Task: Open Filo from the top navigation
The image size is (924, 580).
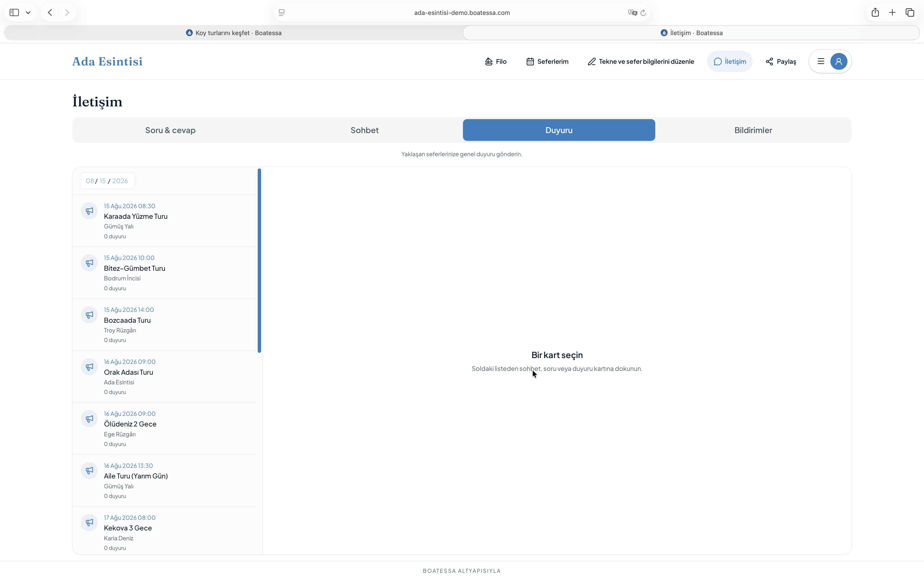Action: pyautogui.click(x=495, y=61)
